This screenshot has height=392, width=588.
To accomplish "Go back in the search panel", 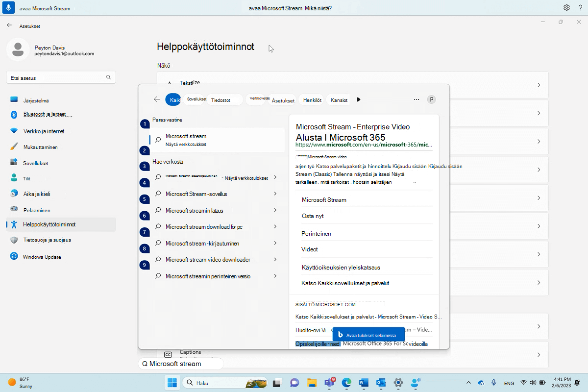I will pos(157,99).
